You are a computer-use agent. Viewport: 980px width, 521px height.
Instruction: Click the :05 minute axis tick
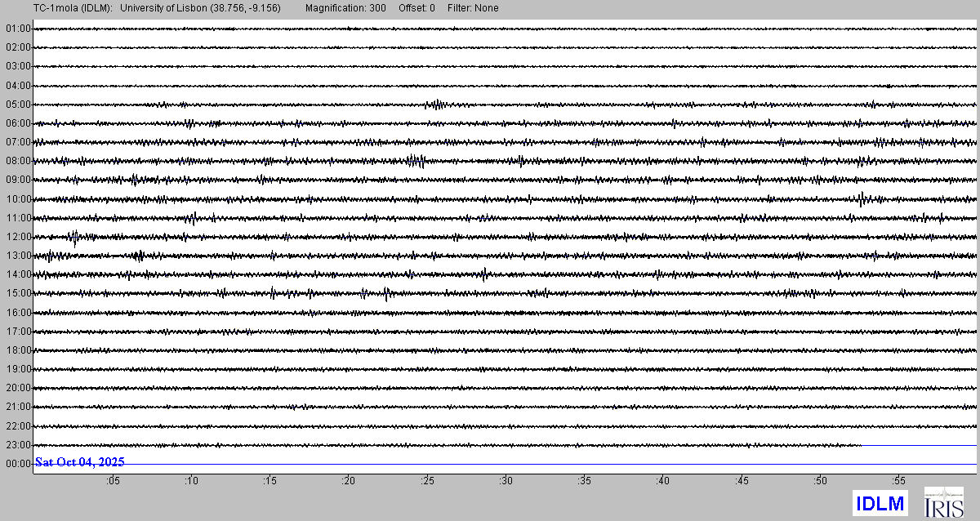(112, 481)
